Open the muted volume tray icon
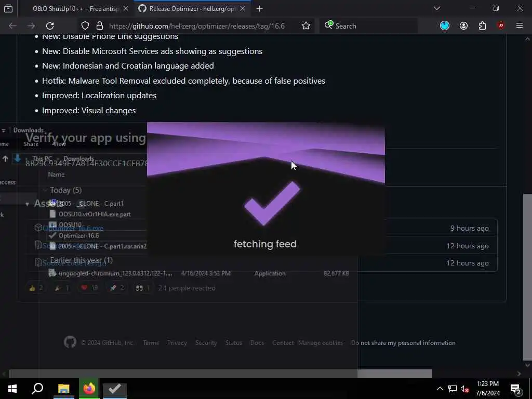 464,389
